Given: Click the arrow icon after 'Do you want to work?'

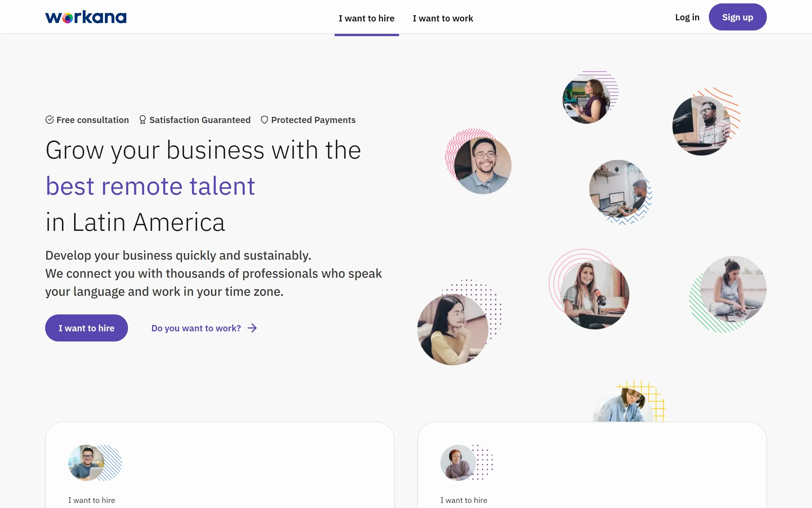Looking at the screenshot, I should 252,328.
